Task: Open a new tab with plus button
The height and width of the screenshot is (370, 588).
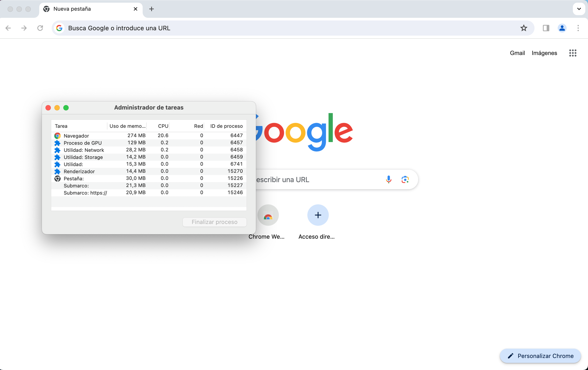Action: pos(151,9)
